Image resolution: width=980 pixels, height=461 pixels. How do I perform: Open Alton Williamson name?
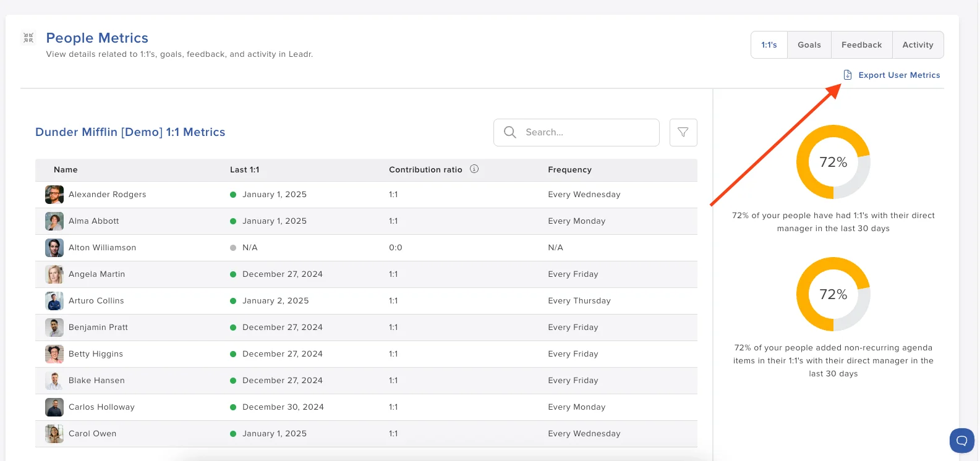(103, 248)
